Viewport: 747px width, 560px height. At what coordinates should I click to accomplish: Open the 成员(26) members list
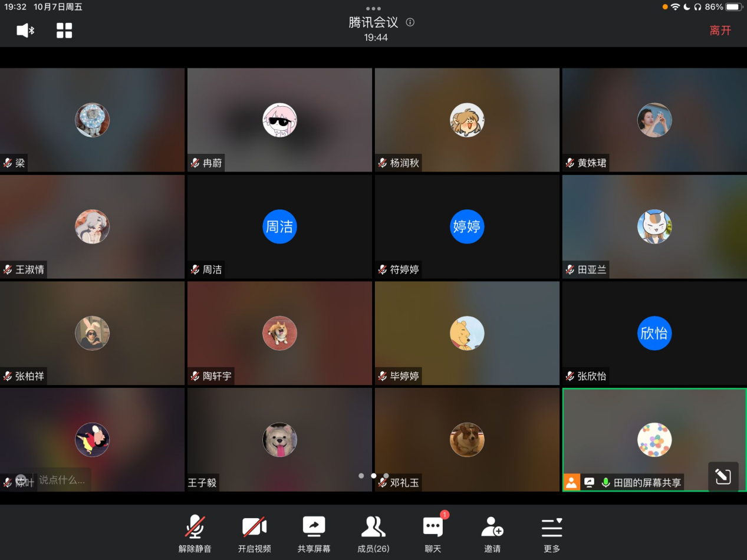click(373, 532)
